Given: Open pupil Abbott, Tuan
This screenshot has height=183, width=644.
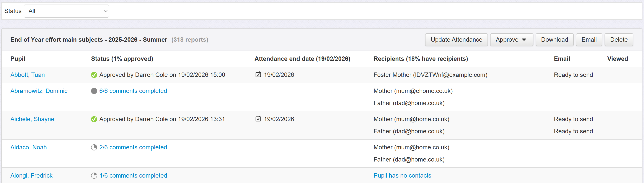Looking at the screenshot, I should tap(28, 75).
